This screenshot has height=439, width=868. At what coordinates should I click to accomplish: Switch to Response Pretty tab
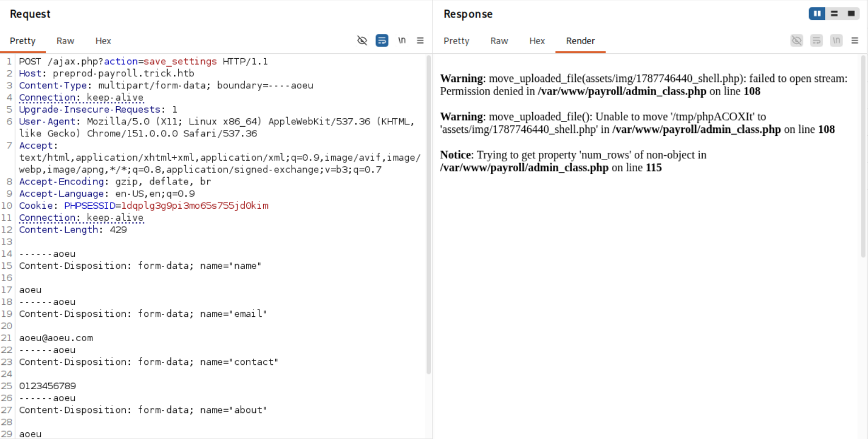[456, 41]
